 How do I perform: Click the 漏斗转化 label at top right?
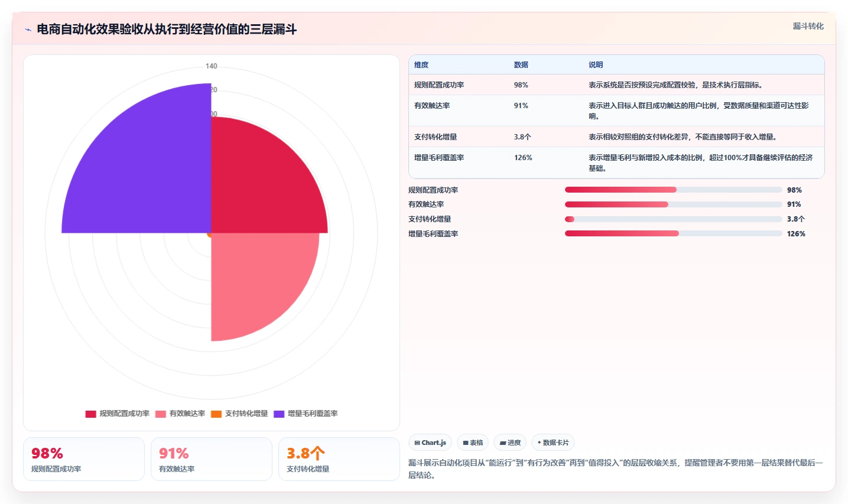click(808, 26)
